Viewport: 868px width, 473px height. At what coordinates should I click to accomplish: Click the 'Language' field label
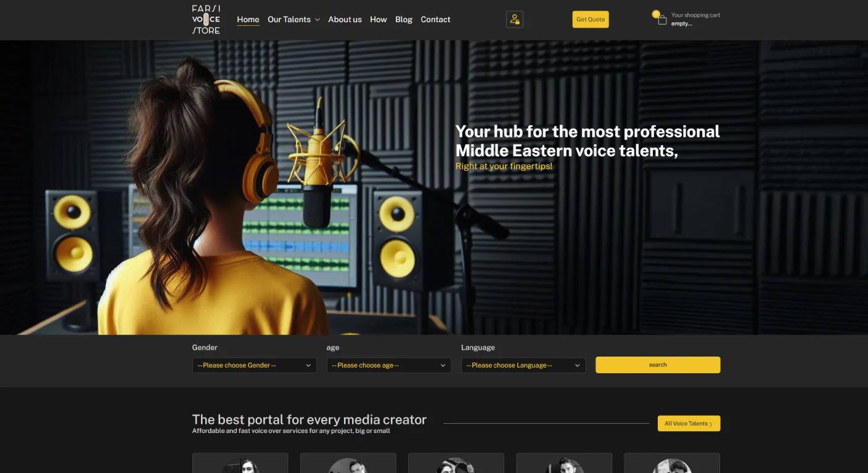coord(478,347)
